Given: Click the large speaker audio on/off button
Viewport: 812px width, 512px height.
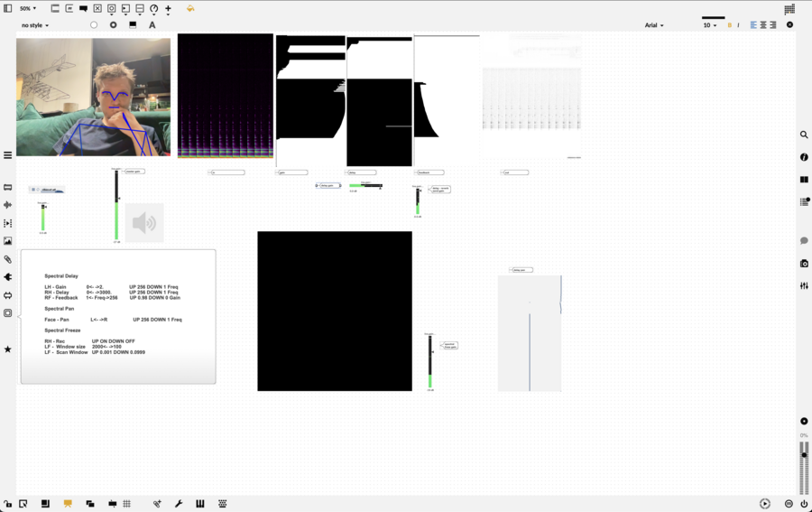Looking at the screenshot, I should (x=144, y=223).
